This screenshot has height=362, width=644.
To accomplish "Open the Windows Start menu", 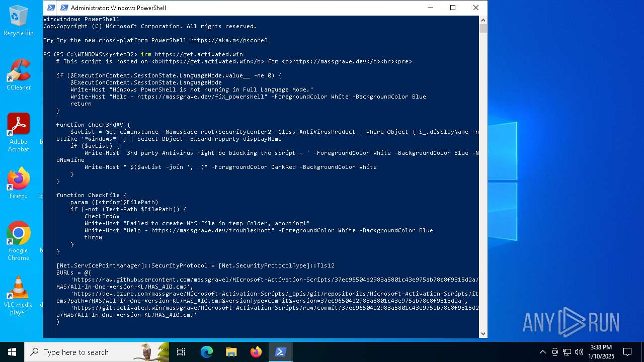I will pos(12,352).
